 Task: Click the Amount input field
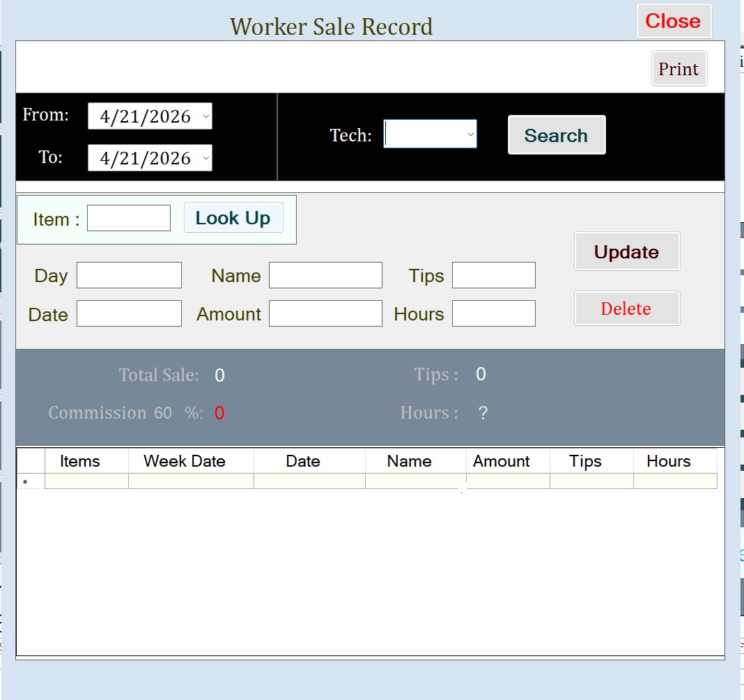coord(325,313)
